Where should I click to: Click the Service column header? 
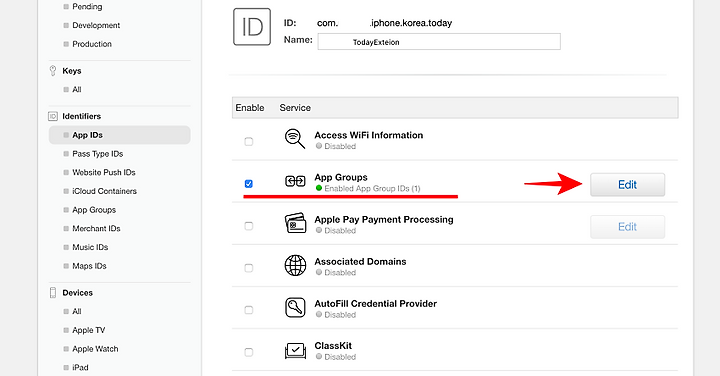[295, 107]
